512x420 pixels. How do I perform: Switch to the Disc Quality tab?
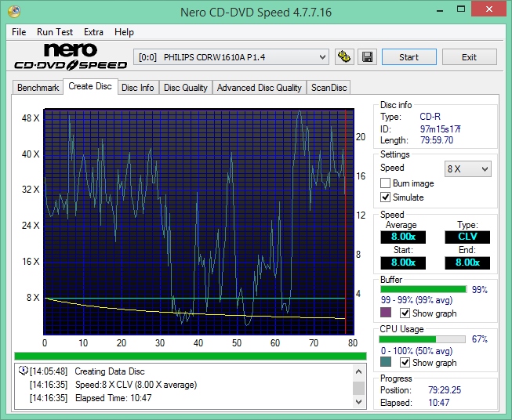tap(185, 88)
